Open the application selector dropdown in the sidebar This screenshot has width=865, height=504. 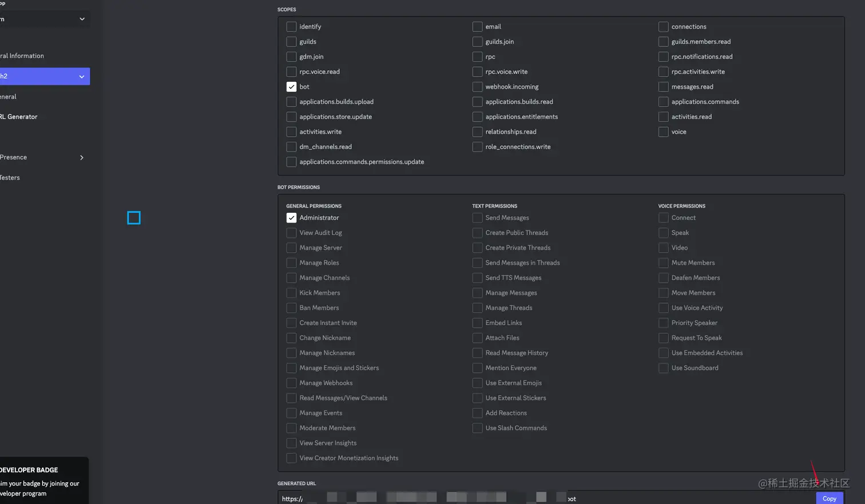(x=45, y=19)
